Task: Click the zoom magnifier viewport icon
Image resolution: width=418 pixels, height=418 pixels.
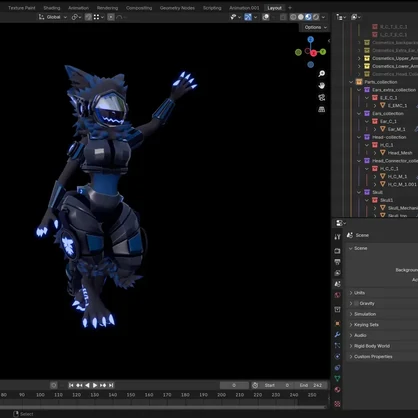Action: (x=322, y=74)
